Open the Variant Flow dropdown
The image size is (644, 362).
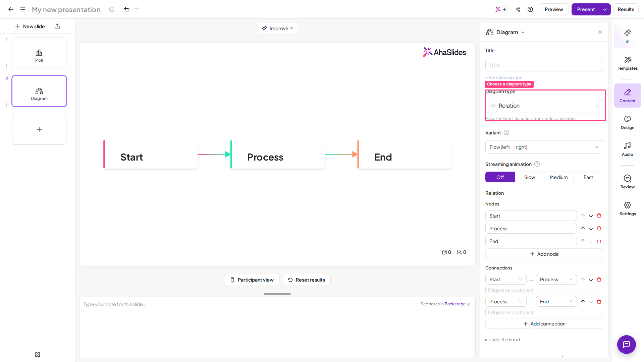[544, 147]
